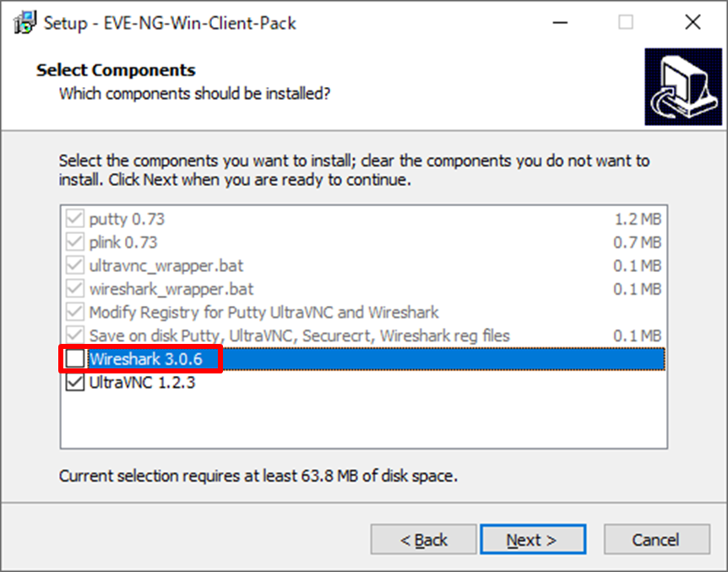Viewport: 728px width, 572px height.
Task: Click the plink 0.73 component label
Action: (123, 242)
